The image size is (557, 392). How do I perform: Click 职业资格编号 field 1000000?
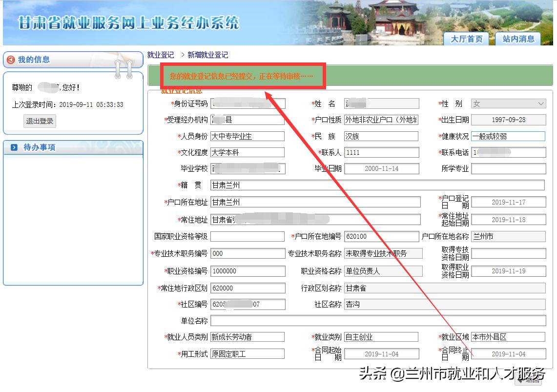248,271
